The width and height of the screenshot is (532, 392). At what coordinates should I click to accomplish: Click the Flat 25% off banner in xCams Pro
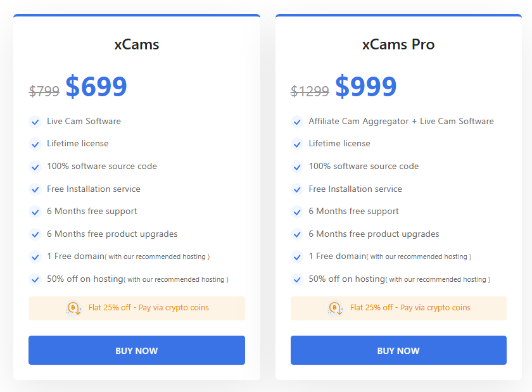(398, 308)
